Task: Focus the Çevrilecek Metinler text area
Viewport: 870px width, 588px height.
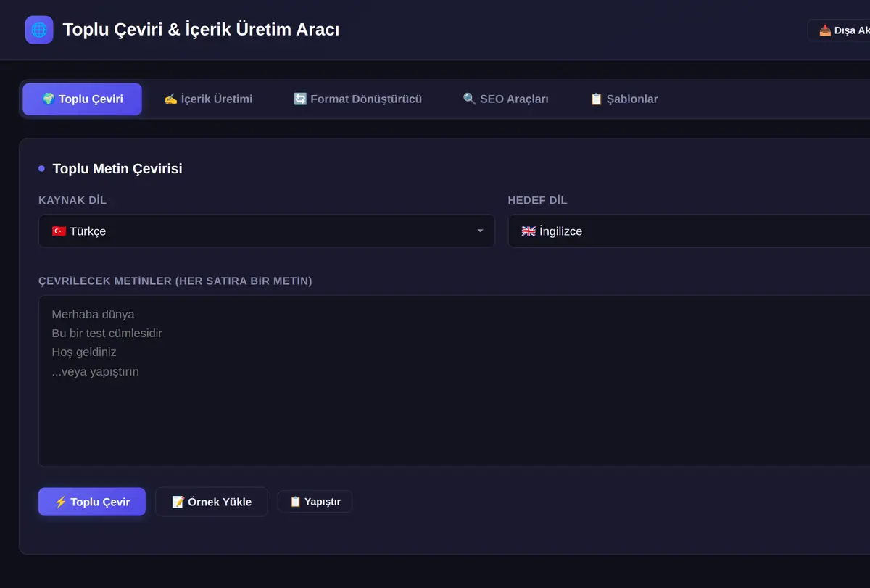Action: (454, 381)
